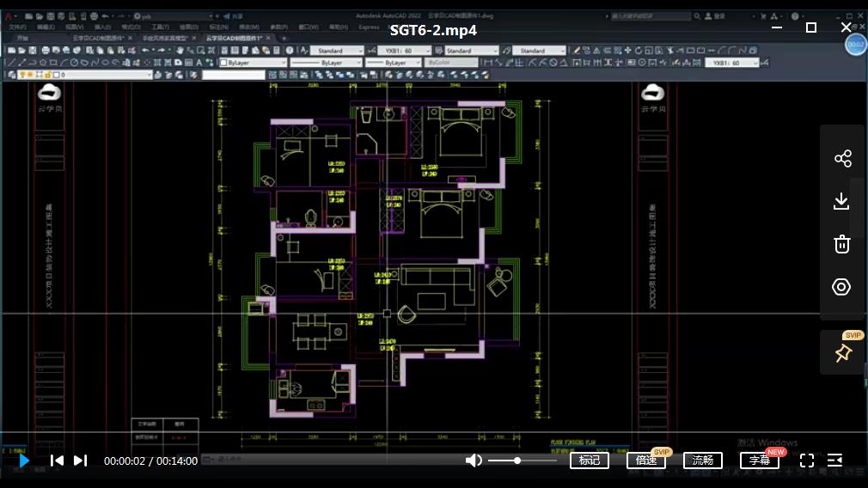The height and width of the screenshot is (488, 868).
Task: Toggle layer 0 on/off lightbulb
Action: (22, 75)
